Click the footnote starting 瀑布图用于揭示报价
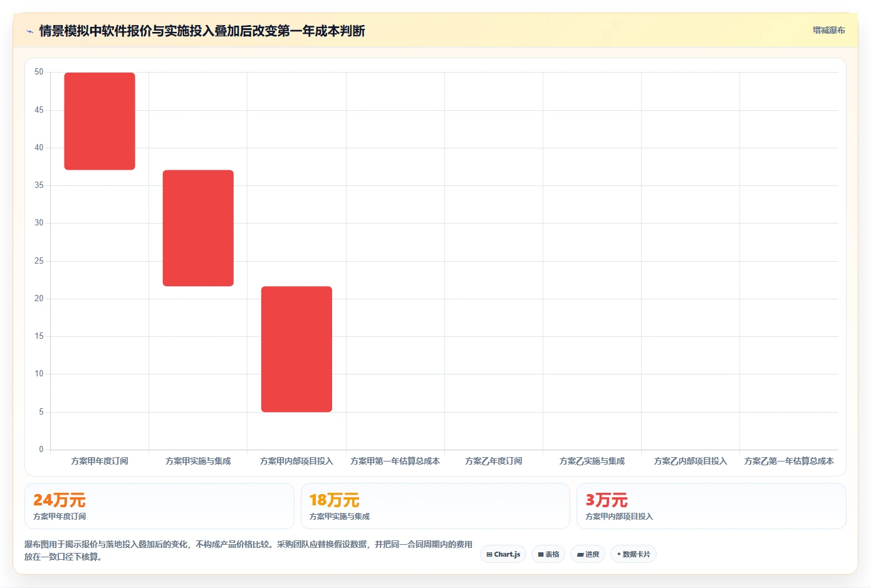The width and height of the screenshot is (871, 588). click(248, 550)
